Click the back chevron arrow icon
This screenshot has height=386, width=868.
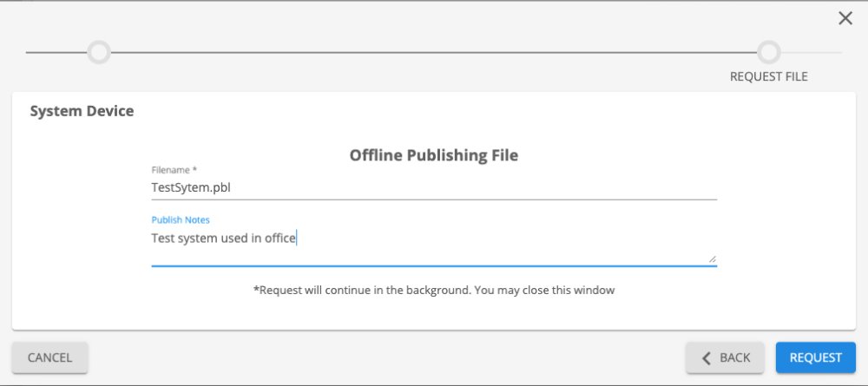click(707, 357)
